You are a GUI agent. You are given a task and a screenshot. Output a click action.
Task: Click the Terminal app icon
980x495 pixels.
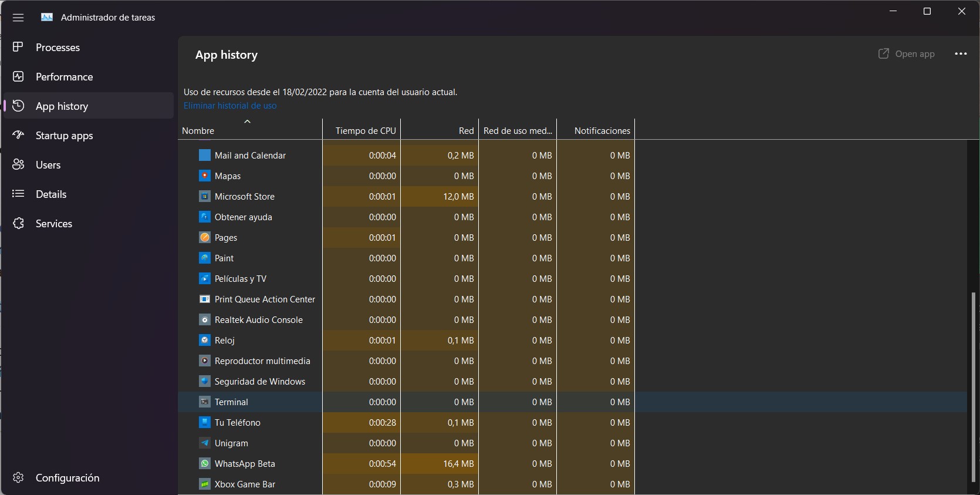tap(205, 402)
